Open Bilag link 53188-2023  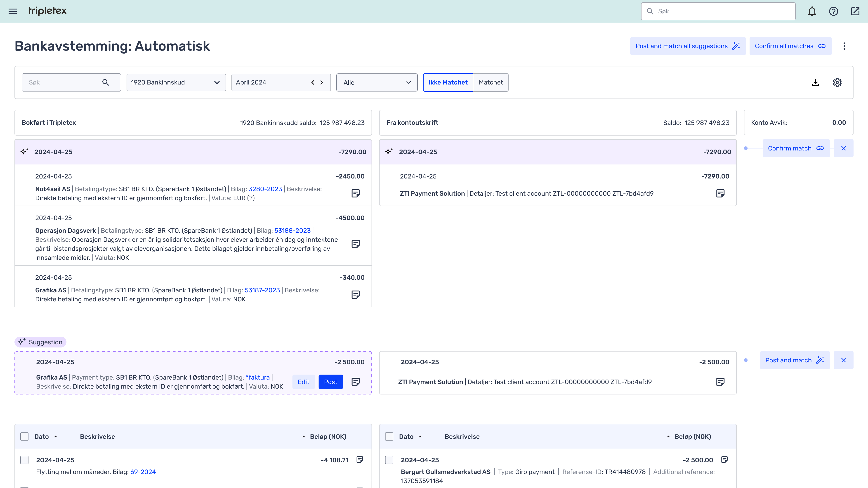point(292,231)
